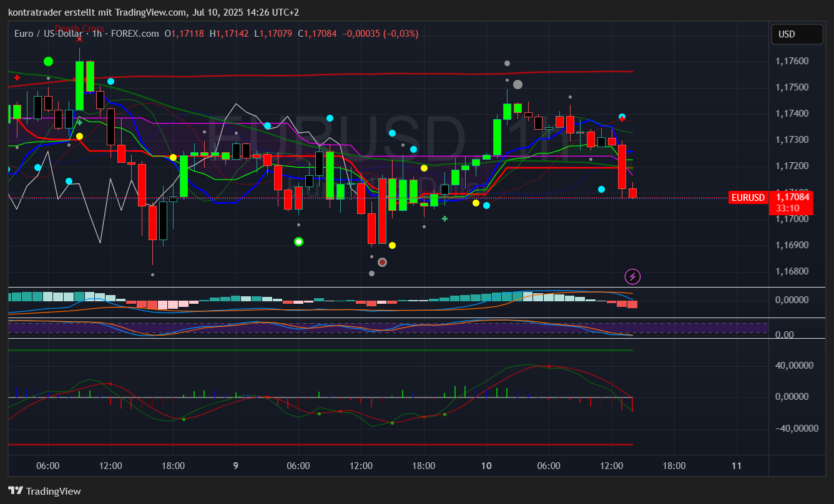Click the largest gray circle marker
This screenshot has height=504, width=834.
coord(518,85)
